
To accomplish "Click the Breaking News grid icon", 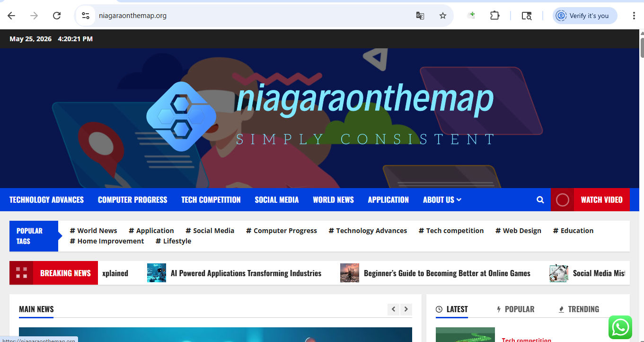I will 21,273.
